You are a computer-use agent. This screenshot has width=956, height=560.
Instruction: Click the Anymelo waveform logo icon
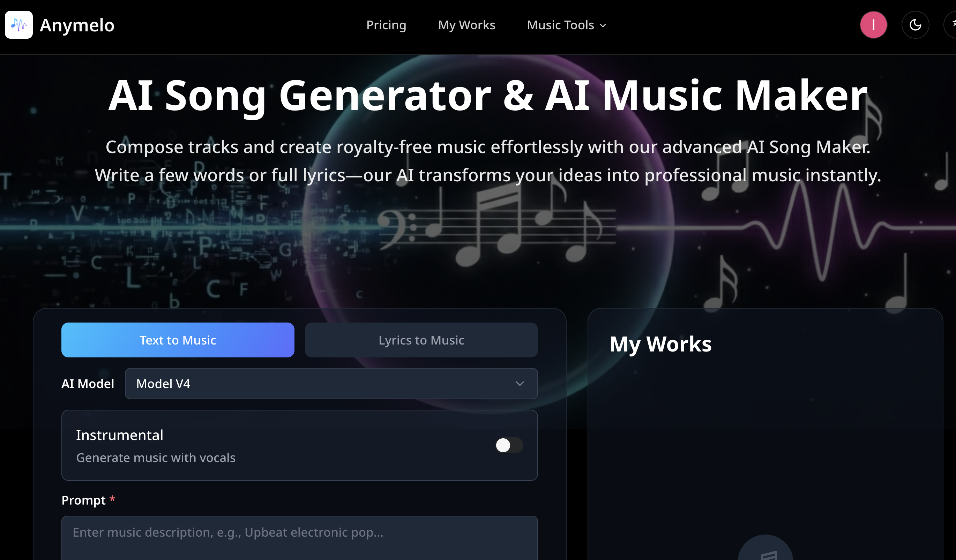click(x=18, y=25)
